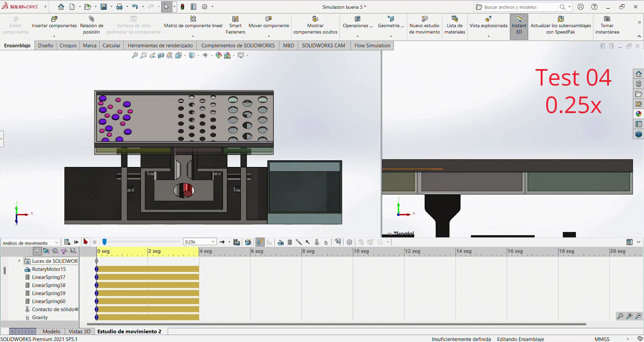644x342 pixels.
Task: Toggle the Autokey button
Action: pyautogui.click(x=260, y=242)
